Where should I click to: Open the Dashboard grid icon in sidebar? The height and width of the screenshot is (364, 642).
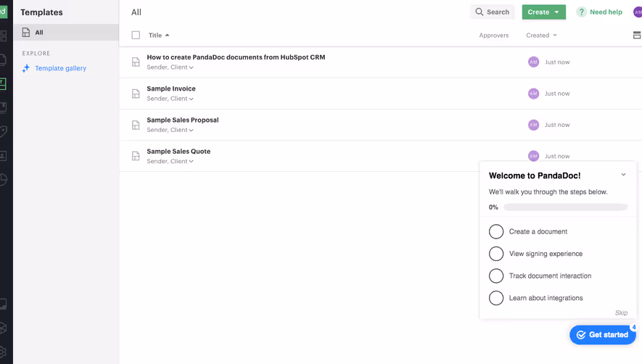[x=4, y=36]
